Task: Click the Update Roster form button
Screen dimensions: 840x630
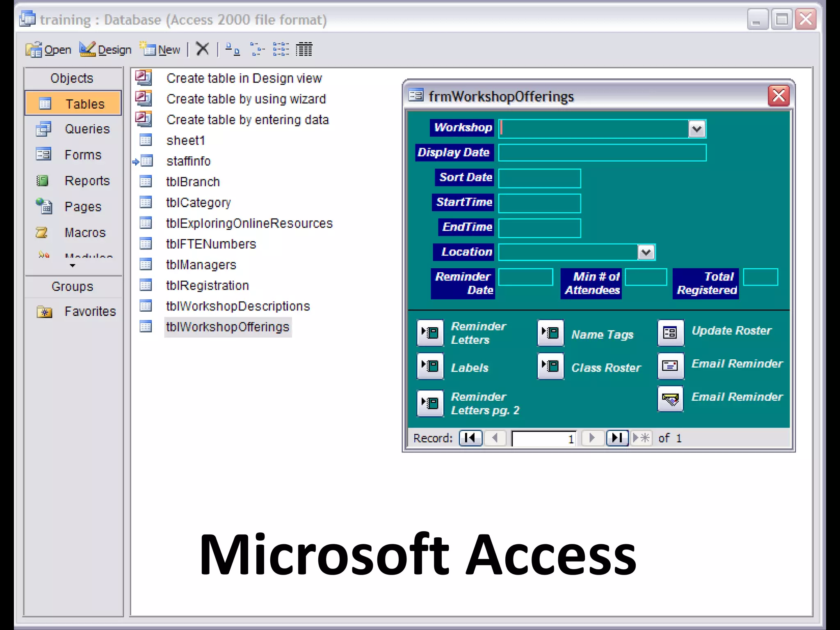Action: (670, 333)
